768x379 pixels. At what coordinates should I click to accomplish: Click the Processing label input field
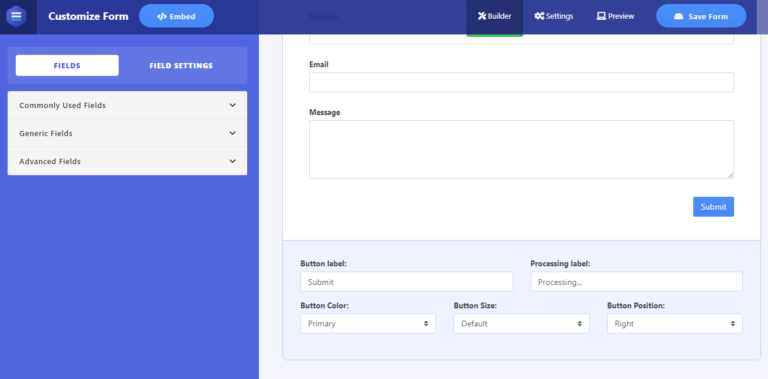click(x=636, y=282)
